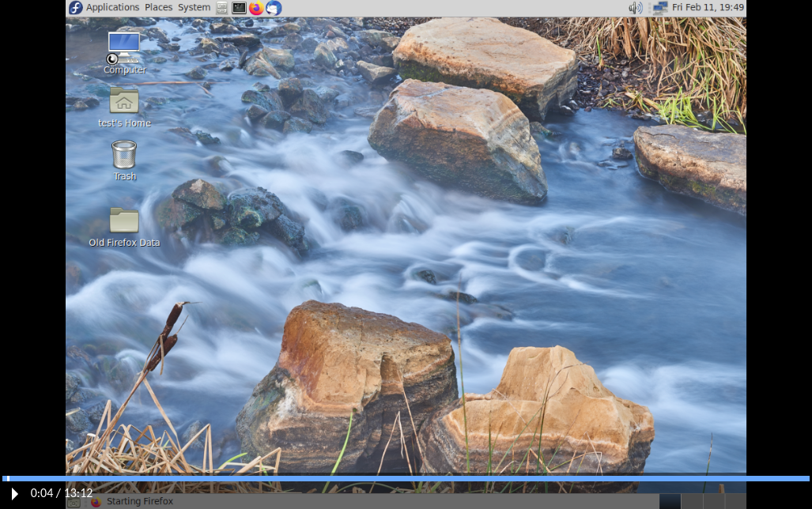
Task: Launch Thunderbird mail from the top panel
Action: coord(274,8)
